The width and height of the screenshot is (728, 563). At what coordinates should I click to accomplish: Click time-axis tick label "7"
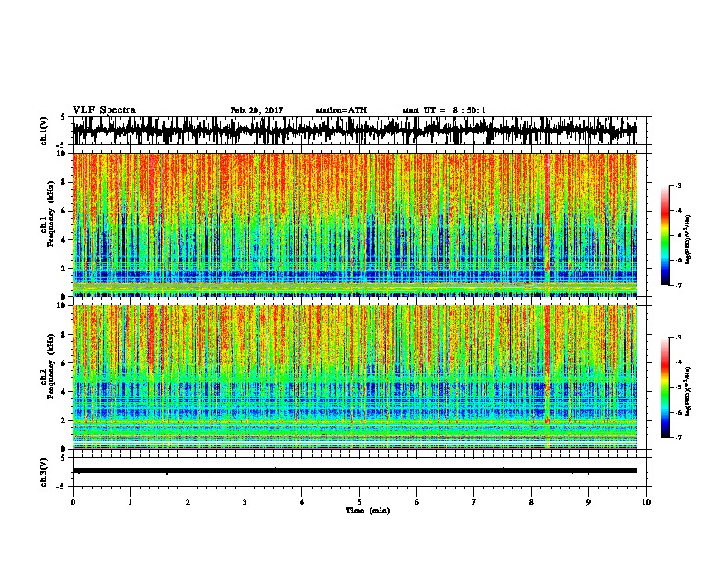(x=474, y=502)
